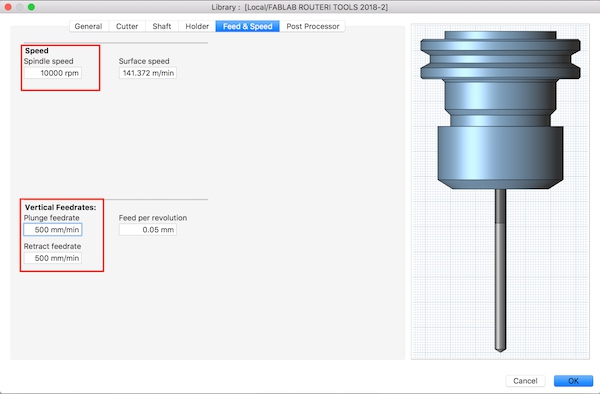Close the Library window with red button
Screen dimensions: 600x394
pos(8,7)
